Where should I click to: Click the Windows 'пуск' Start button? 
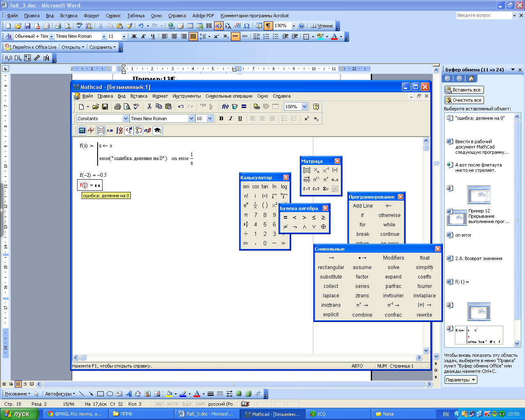tap(20, 414)
